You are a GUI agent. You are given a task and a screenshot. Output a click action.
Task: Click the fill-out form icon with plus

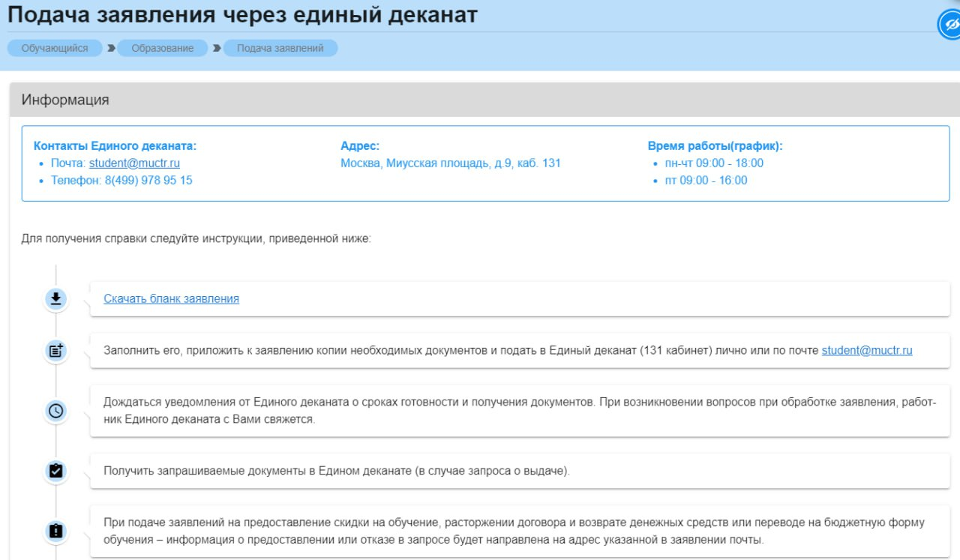pos(55,350)
